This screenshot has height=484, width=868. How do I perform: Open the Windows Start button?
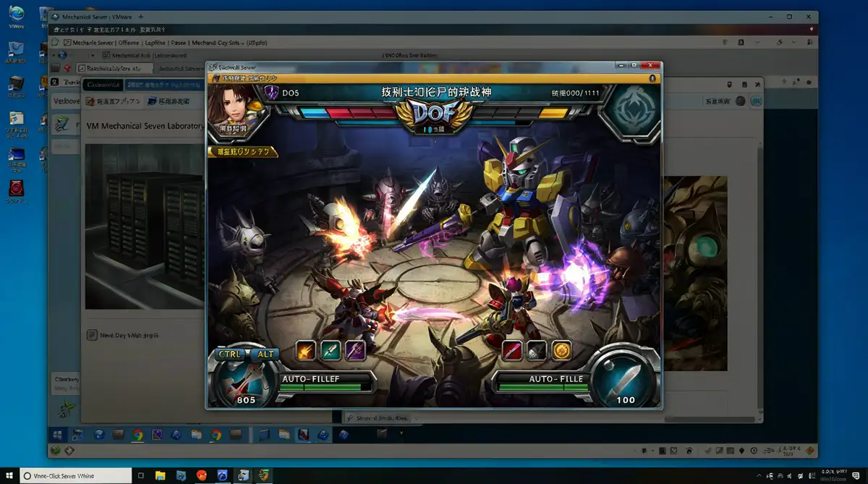10,475
